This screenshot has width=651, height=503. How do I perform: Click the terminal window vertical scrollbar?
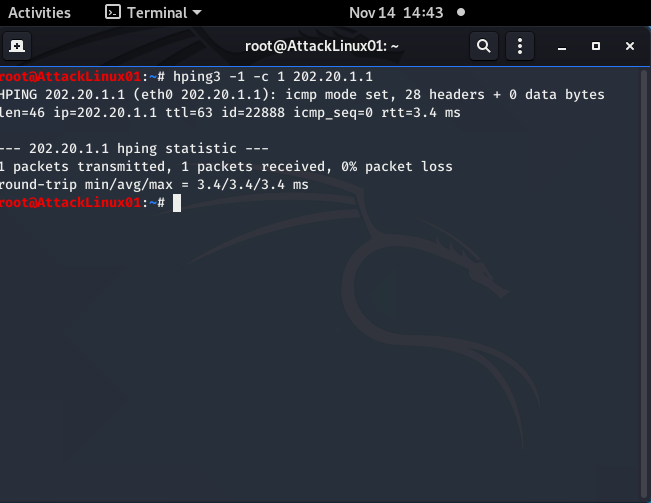(x=644, y=284)
